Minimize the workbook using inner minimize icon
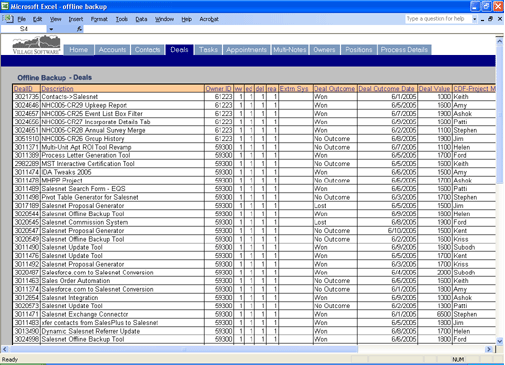Screen dimensions: 505x365 click(482, 20)
